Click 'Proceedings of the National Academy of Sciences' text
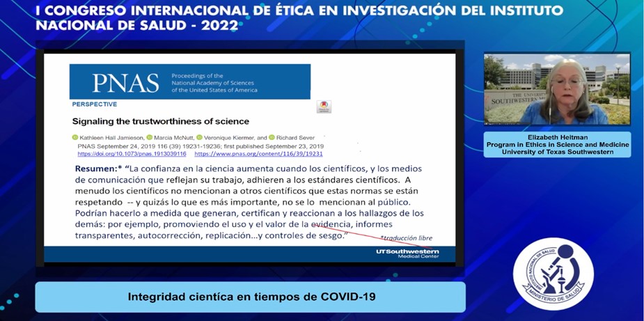644x321 pixels. (214, 83)
